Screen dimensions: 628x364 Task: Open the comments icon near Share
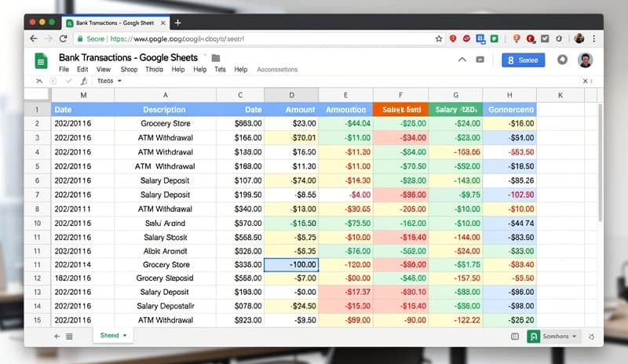tap(480, 60)
